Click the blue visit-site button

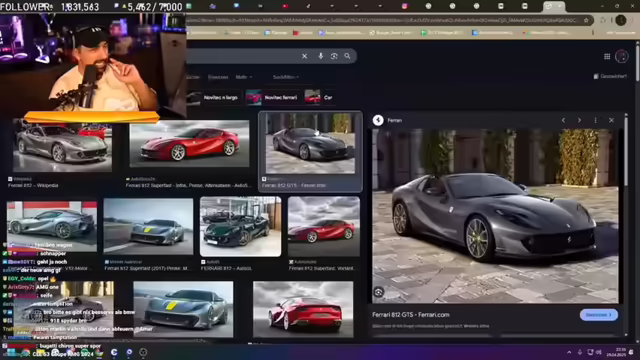598,315
